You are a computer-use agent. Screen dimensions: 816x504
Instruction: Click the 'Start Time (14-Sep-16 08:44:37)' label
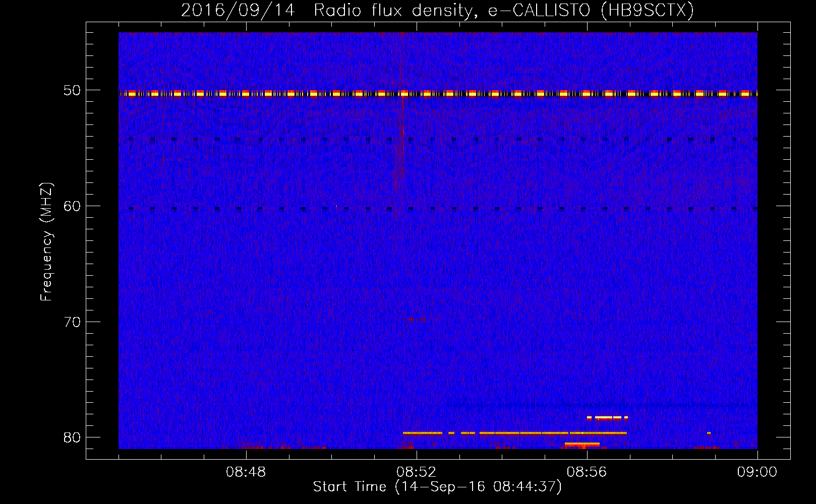tap(437, 487)
